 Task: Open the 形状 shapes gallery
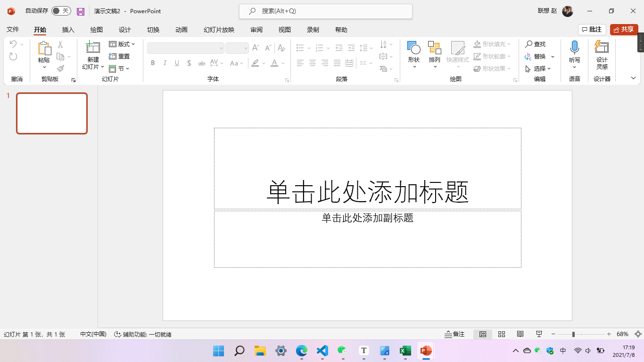pyautogui.click(x=413, y=55)
